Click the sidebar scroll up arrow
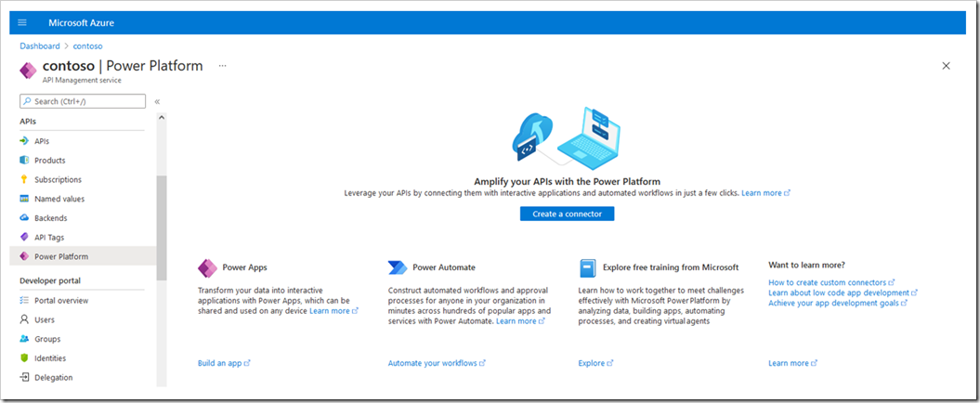The height and width of the screenshot is (403, 980). click(x=162, y=117)
